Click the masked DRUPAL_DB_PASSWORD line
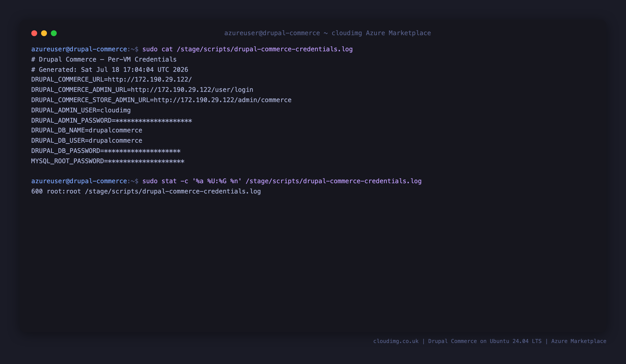 click(106, 151)
